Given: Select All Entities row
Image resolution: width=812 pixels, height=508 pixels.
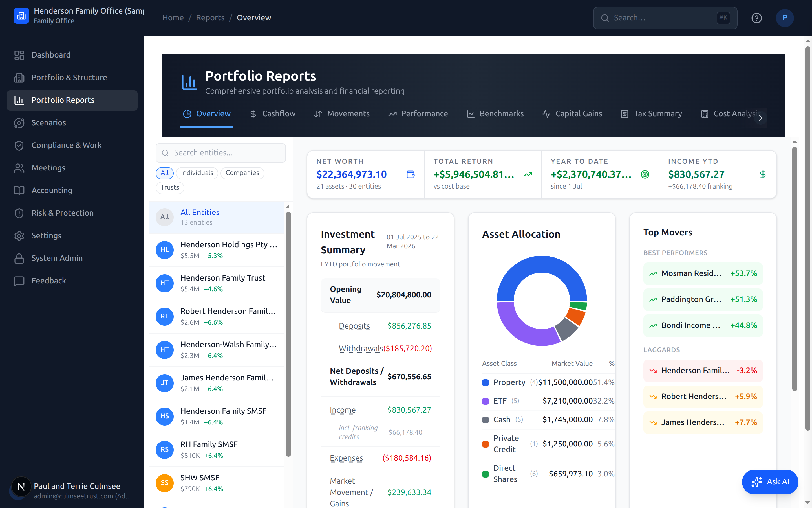Looking at the screenshot, I should pyautogui.click(x=217, y=217).
